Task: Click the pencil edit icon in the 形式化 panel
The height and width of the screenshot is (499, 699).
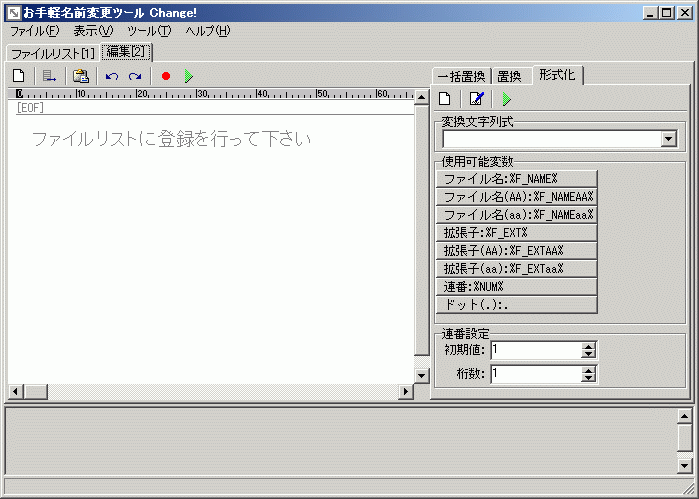Action: click(476, 98)
